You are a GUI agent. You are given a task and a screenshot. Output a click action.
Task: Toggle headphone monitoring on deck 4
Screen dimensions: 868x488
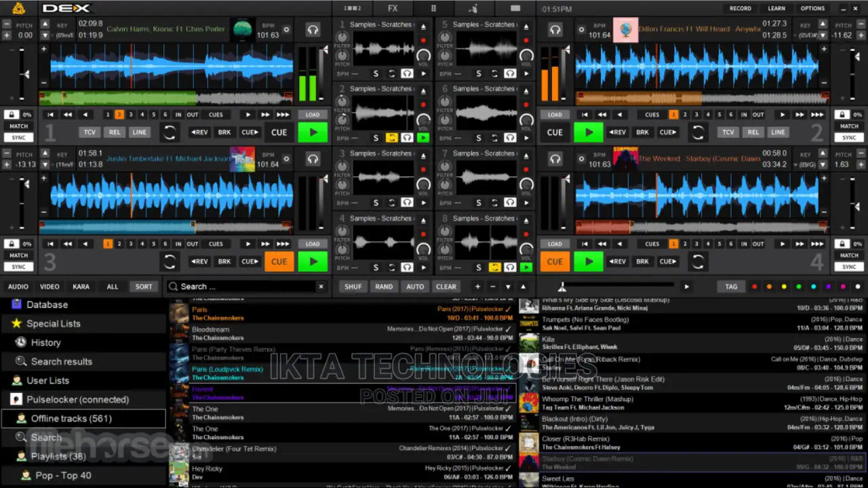pyautogui.click(x=555, y=159)
